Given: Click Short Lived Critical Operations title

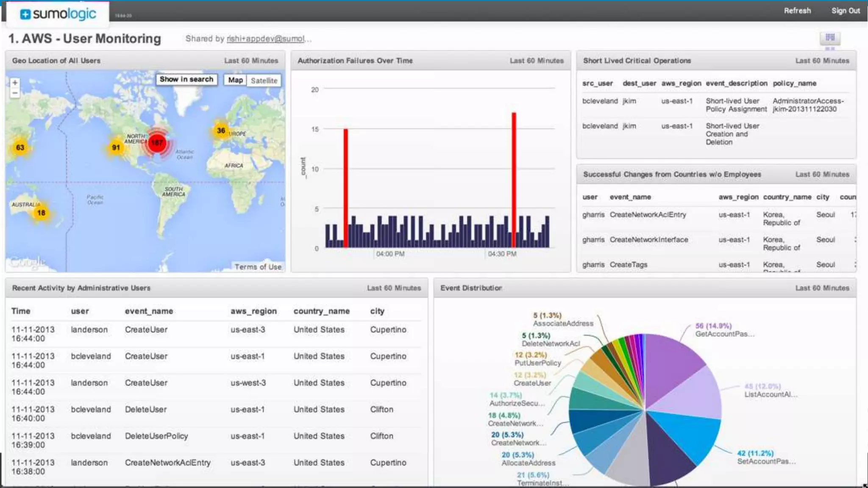Looking at the screenshot, I should (x=637, y=61).
